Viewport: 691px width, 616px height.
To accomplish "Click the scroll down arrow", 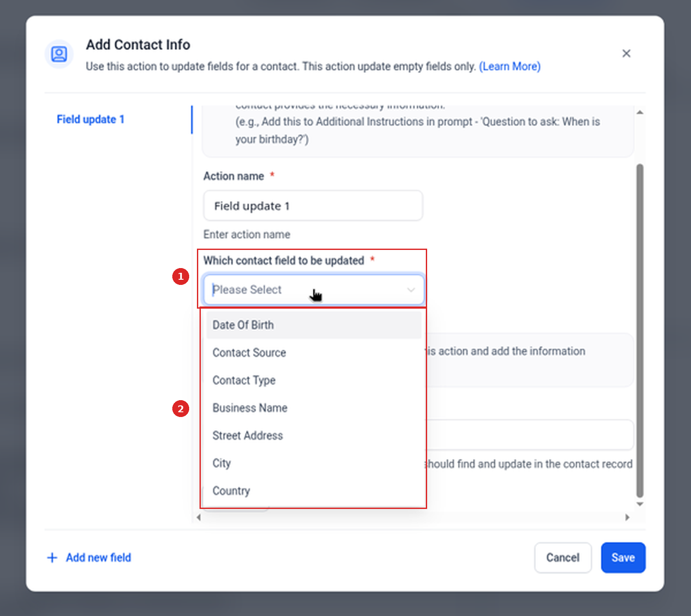I will pyautogui.click(x=640, y=504).
